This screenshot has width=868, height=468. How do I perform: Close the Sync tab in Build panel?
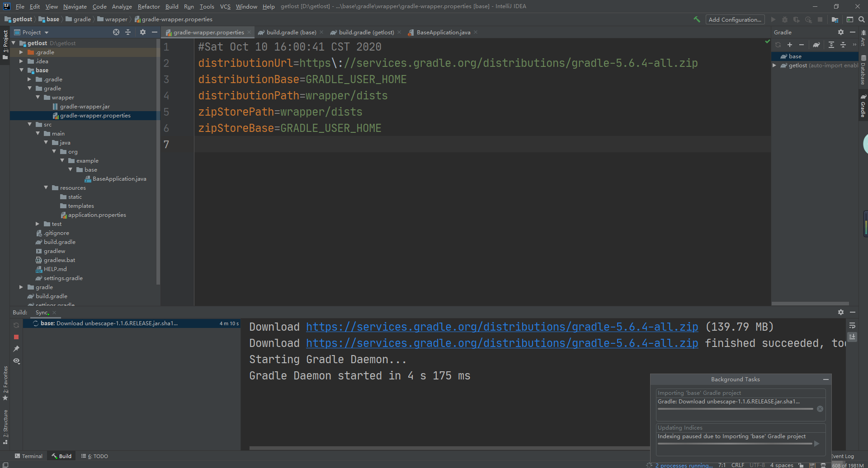[54, 313]
